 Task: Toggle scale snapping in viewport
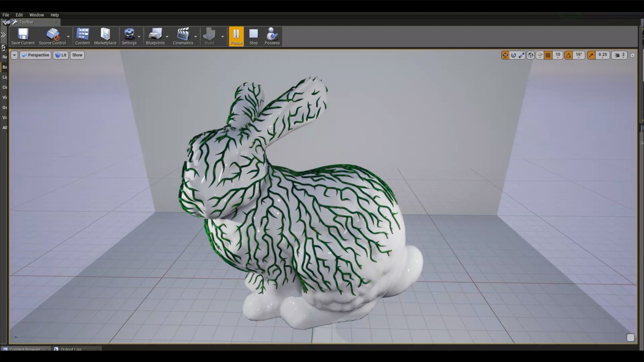(x=591, y=55)
